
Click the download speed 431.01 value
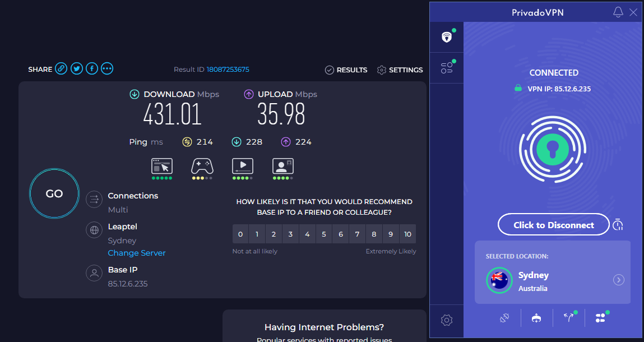coord(173,114)
